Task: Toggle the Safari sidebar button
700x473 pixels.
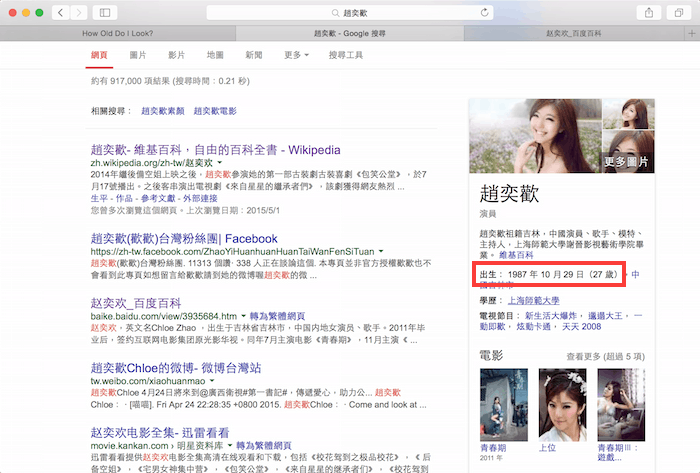Action: point(105,12)
